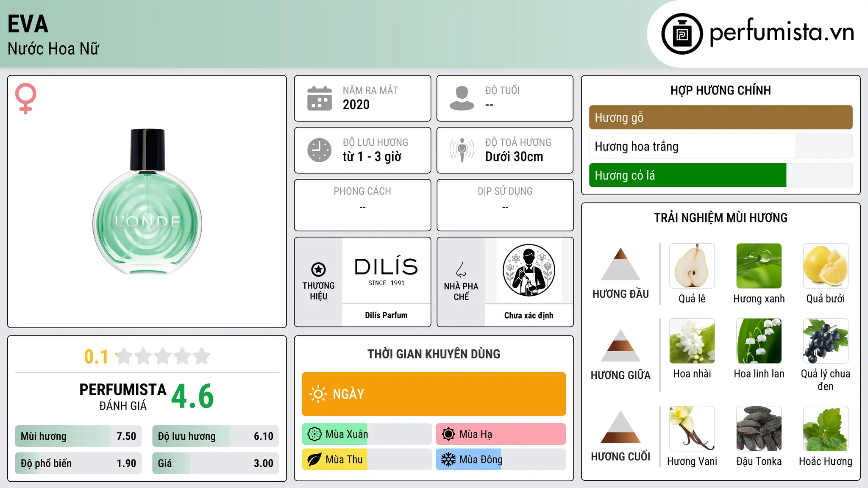The width and height of the screenshot is (868, 488).
Task: Open the Dilís Parfum brand link
Action: (386, 315)
